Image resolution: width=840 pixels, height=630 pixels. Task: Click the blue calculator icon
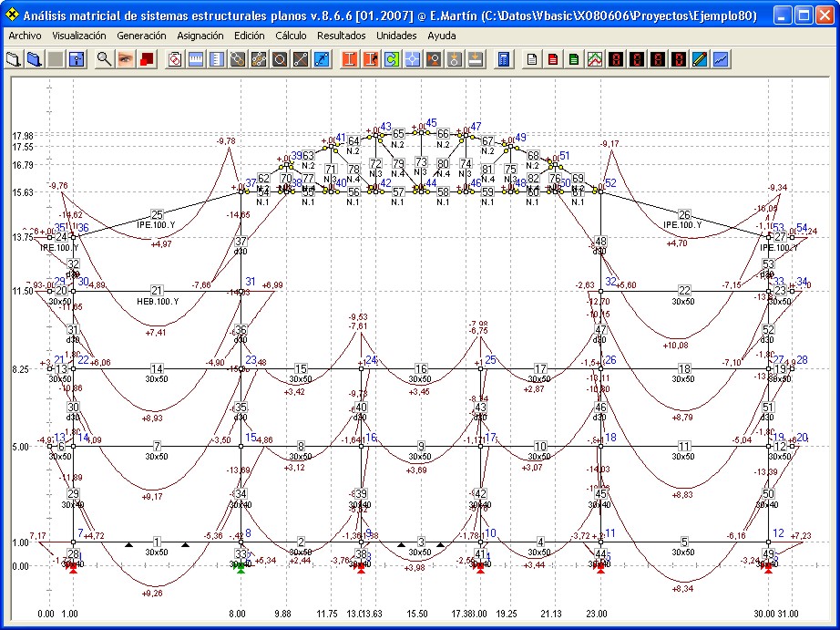[x=502, y=60]
